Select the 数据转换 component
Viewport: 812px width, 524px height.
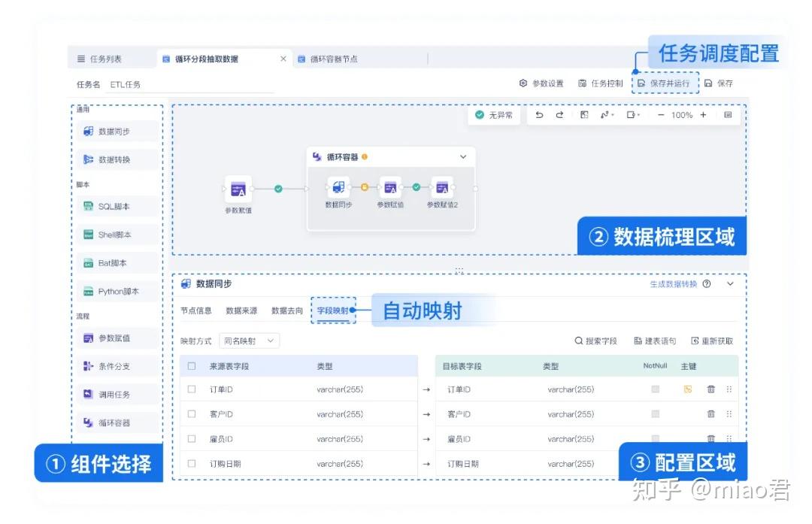point(117,159)
